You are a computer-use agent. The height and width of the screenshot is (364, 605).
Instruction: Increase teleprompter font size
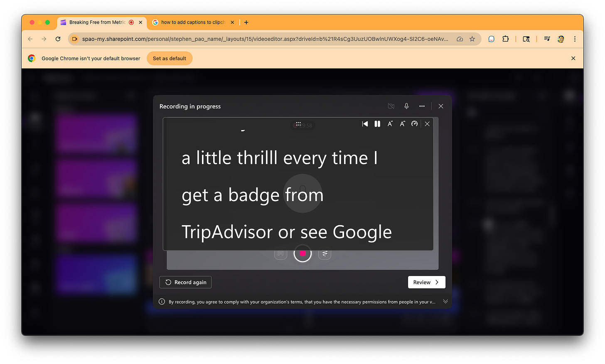pos(402,124)
